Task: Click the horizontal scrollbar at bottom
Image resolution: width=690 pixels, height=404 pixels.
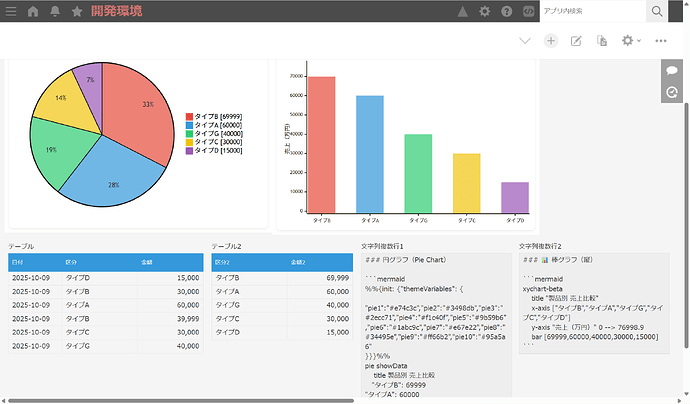Action: click(180, 400)
